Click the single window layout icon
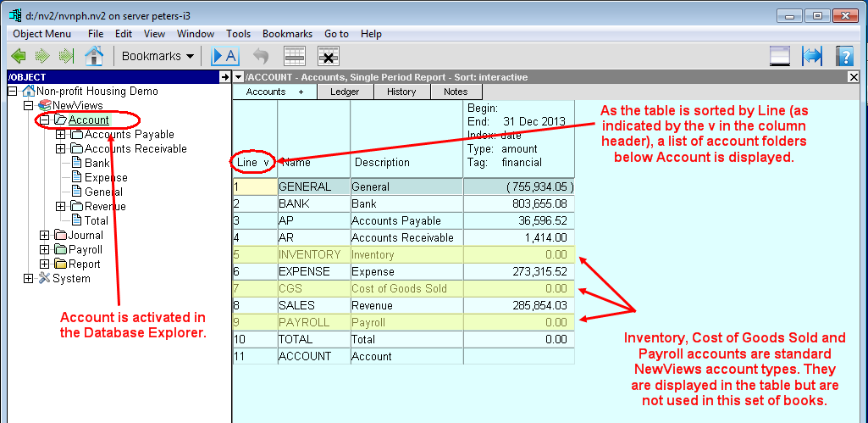This screenshot has height=423, width=868. [780, 56]
